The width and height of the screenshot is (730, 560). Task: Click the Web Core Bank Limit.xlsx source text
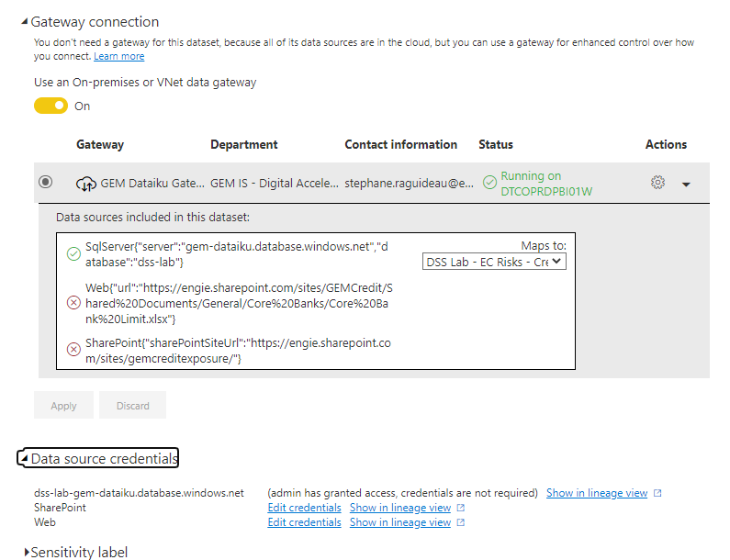point(239,304)
